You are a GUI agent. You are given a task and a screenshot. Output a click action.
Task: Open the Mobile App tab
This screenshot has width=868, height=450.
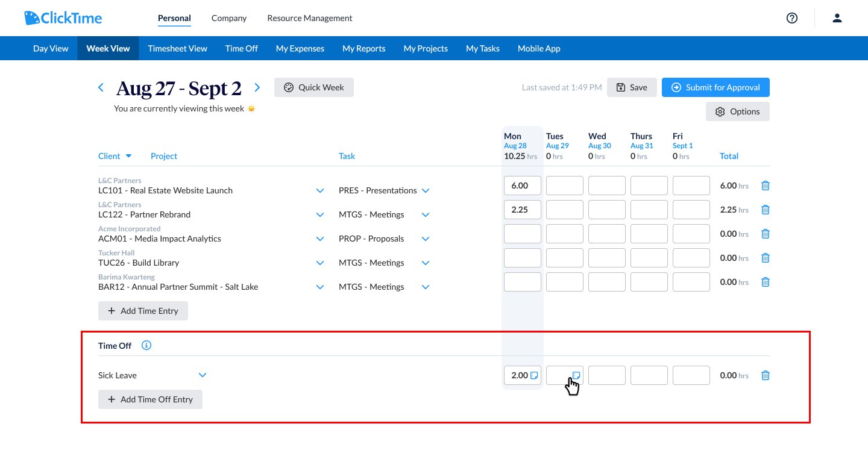(539, 48)
